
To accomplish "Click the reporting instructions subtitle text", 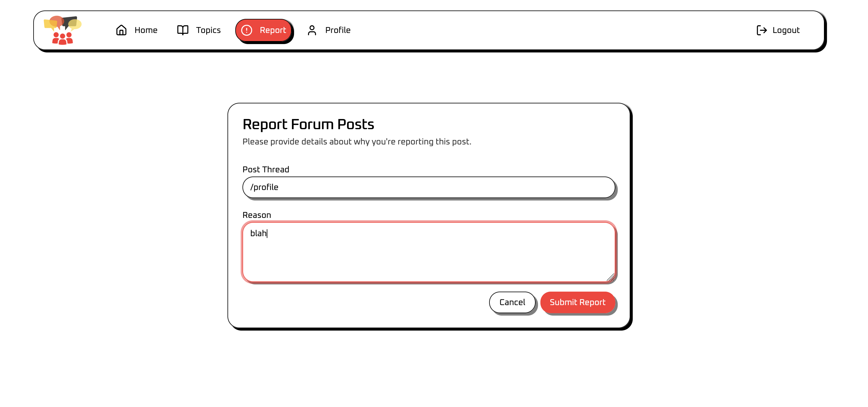I will [357, 142].
